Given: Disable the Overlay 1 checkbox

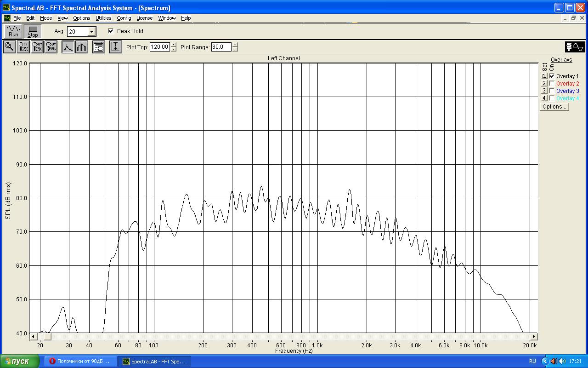Looking at the screenshot, I should tap(552, 76).
